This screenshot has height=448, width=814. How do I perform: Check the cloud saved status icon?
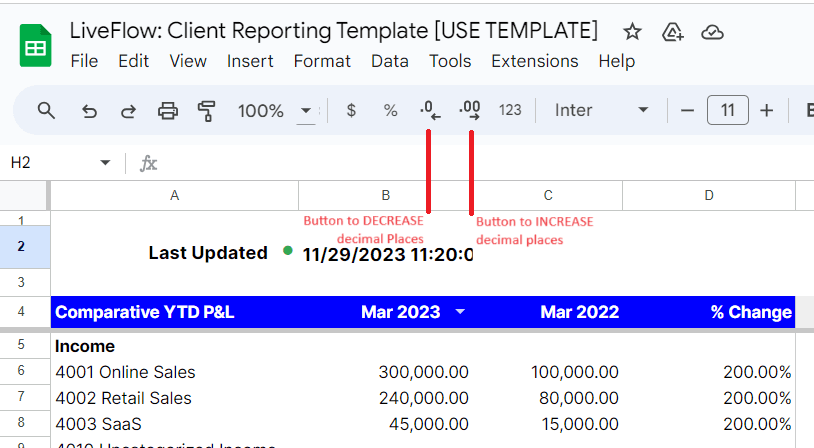tap(712, 32)
